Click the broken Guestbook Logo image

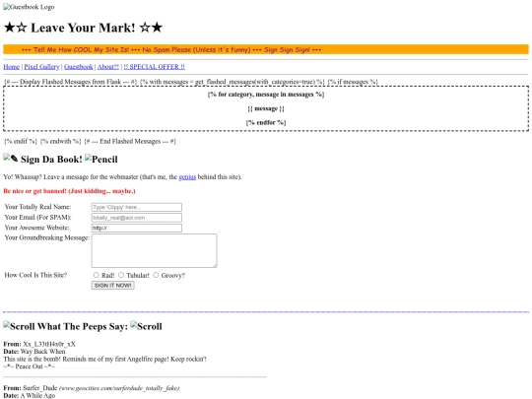(x=29, y=7)
